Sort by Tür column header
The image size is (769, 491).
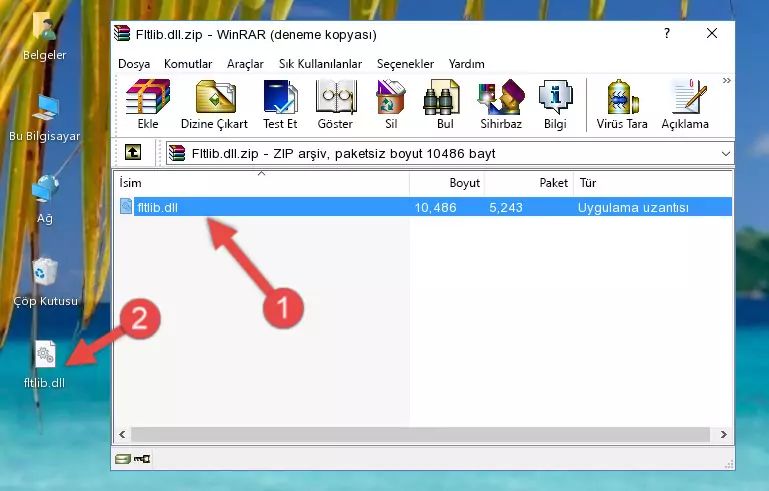pos(653,183)
